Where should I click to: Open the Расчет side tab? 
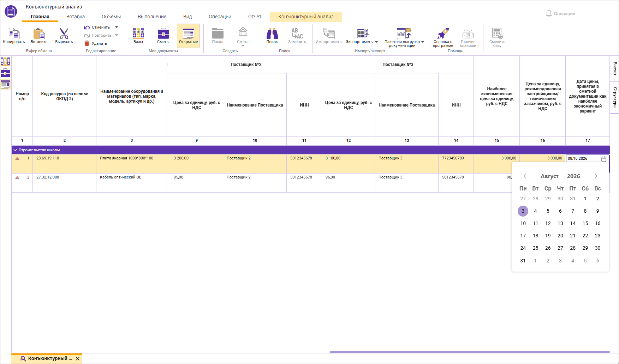(x=615, y=68)
